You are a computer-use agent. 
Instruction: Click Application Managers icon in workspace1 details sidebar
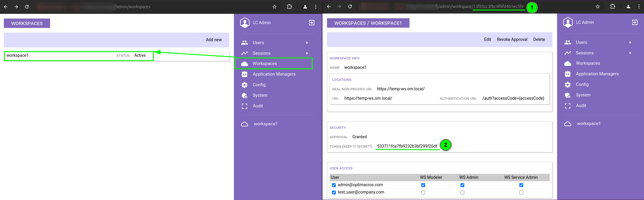click(568, 74)
